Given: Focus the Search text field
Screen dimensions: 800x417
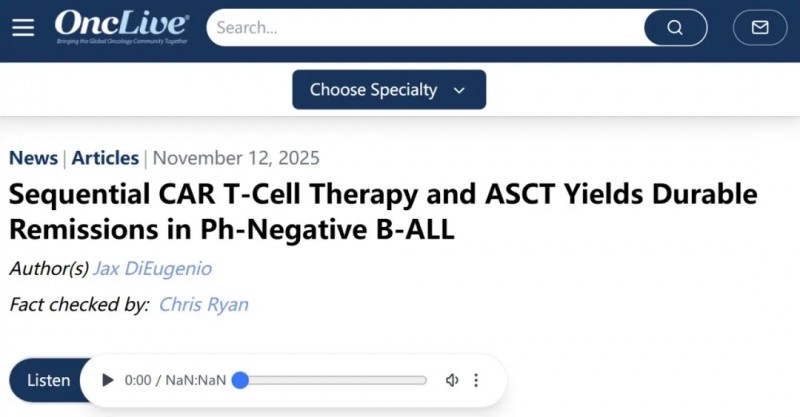Looking at the screenshot, I should pyautogui.click(x=420, y=28).
